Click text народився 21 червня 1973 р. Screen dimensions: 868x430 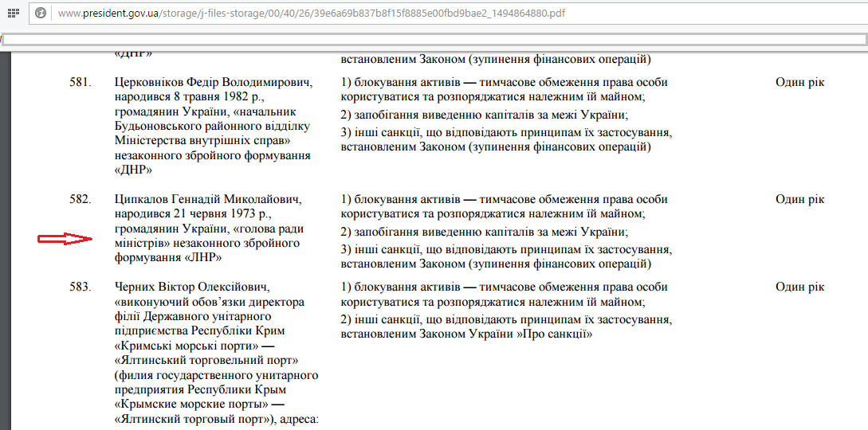[193, 214]
